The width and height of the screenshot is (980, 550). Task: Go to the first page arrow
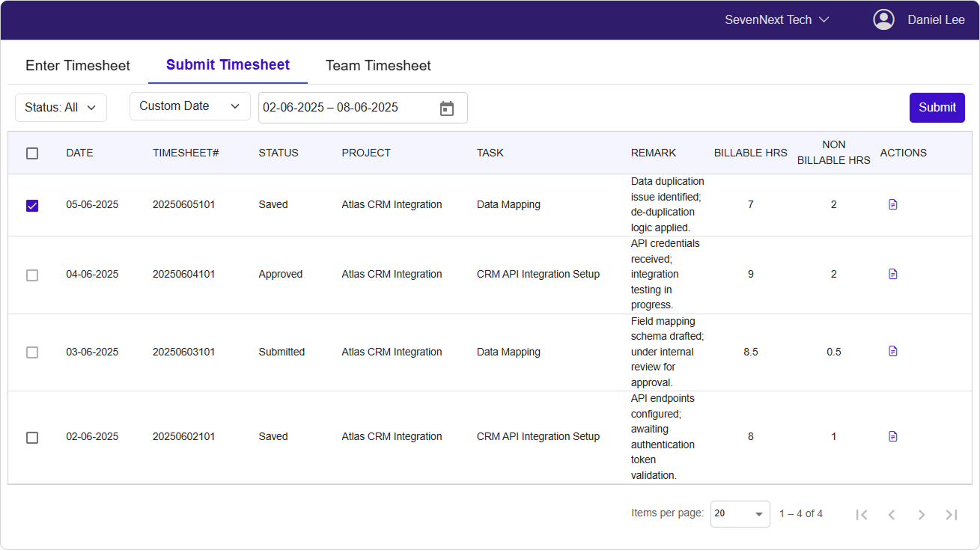[862, 514]
